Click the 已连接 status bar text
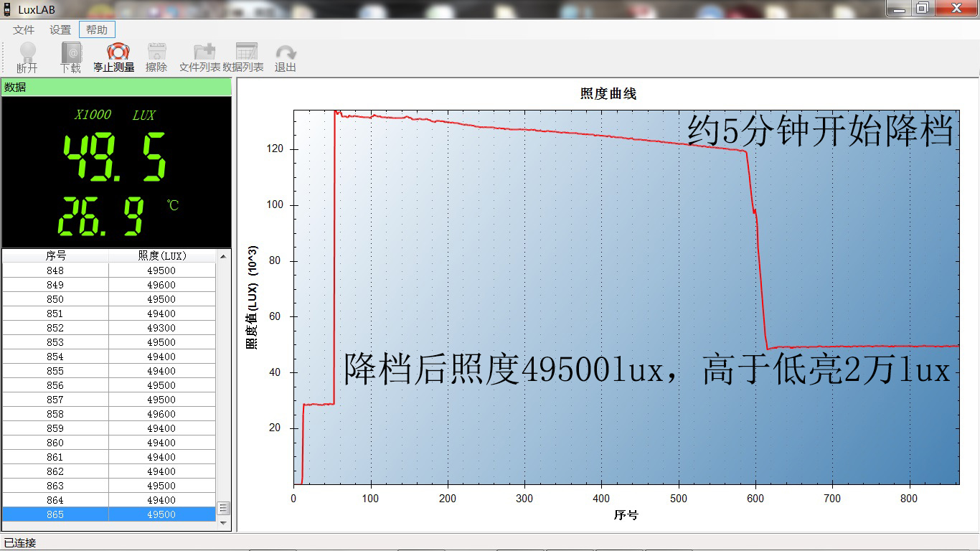Viewport: 980px width, 551px height. (x=20, y=543)
